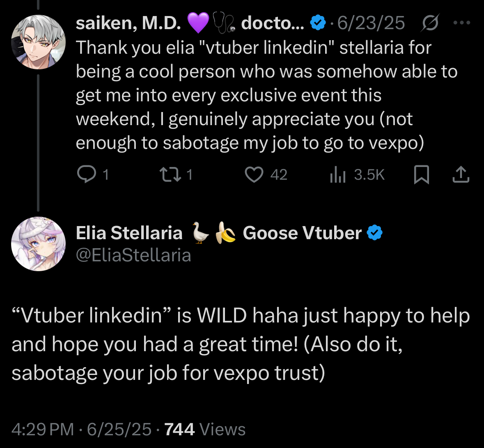Image resolution: width=484 pixels, height=448 pixels.
Task: Open the 6/23/25 tweet date link
Action: point(371,23)
